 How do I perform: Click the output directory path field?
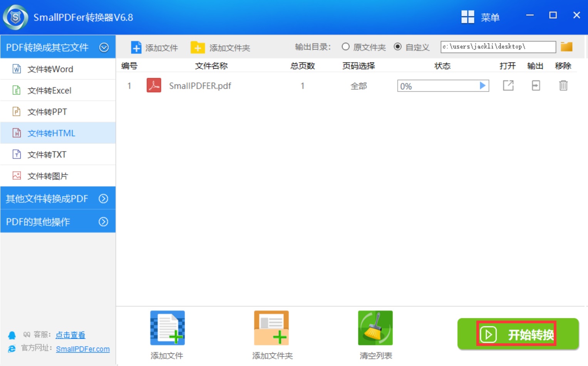[498, 47]
